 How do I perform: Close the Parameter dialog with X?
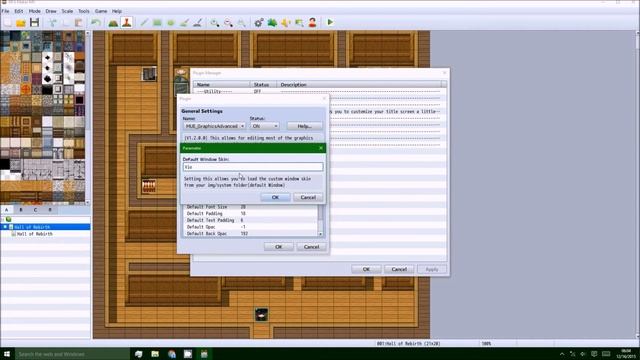(x=321, y=148)
